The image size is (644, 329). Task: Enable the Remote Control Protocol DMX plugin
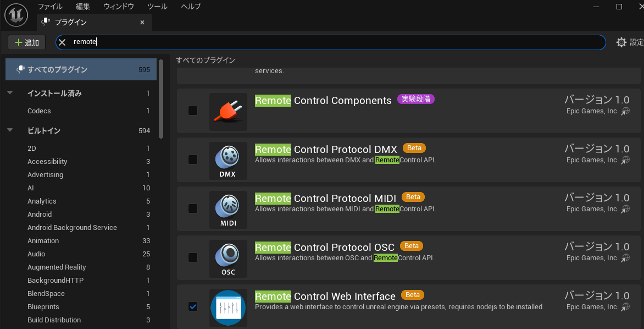pyautogui.click(x=192, y=160)
